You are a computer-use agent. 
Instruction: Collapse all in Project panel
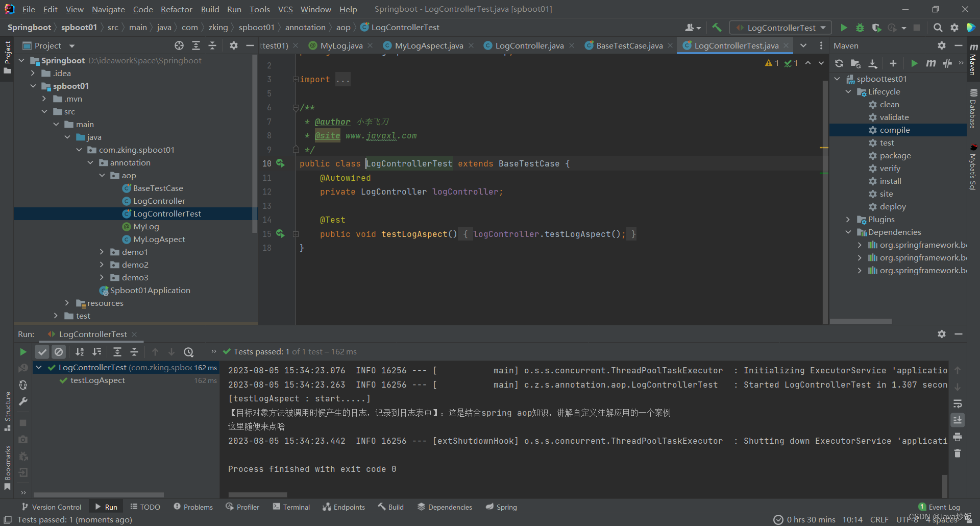click(212, 45)
